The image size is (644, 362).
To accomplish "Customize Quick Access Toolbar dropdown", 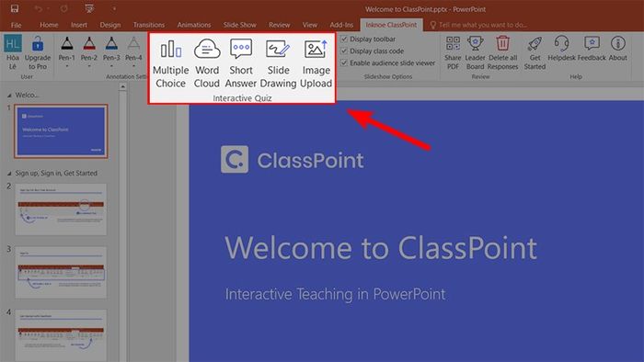I will point(114,8).
